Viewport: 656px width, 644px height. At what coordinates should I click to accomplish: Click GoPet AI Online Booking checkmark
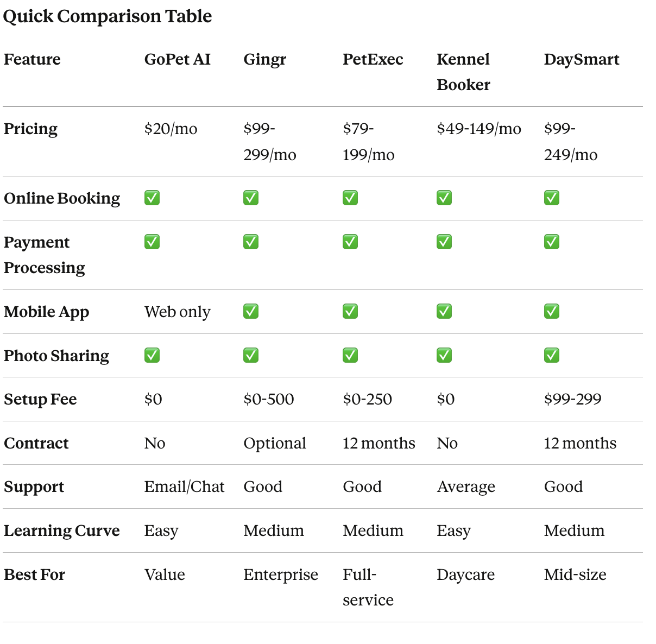coord(152,198)
